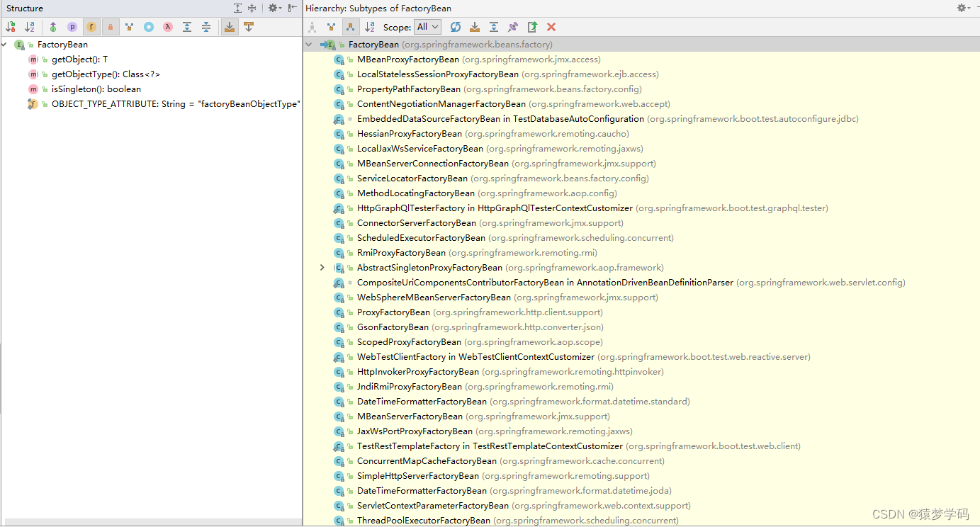This screenshot has height=527, width=980.
Task: Expand all nodes in Hierarchy toolbar
Action: click(x=494, y=27)
